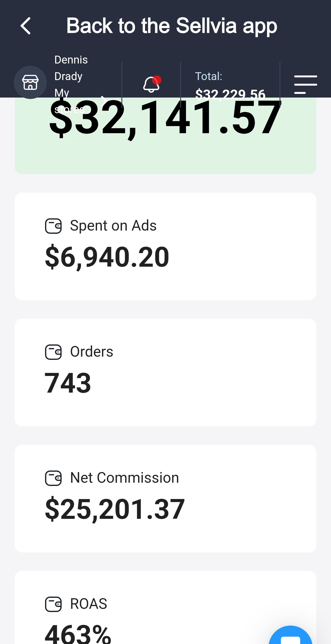Tap the $6,940.20 amount
The image size is (331, 644).
pyautogui.click(x=107, y=257)
